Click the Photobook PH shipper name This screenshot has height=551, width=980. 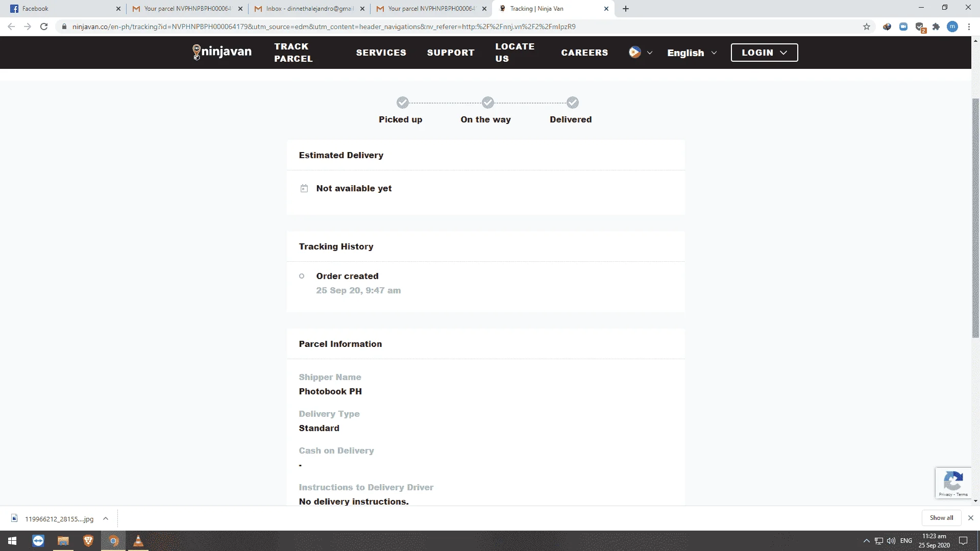point(330,391)
